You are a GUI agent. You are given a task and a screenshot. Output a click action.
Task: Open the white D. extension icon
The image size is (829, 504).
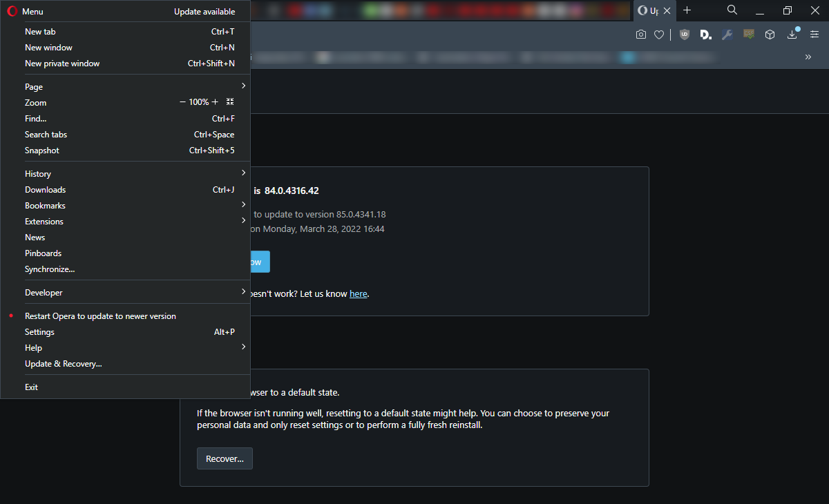click(705, 35)
